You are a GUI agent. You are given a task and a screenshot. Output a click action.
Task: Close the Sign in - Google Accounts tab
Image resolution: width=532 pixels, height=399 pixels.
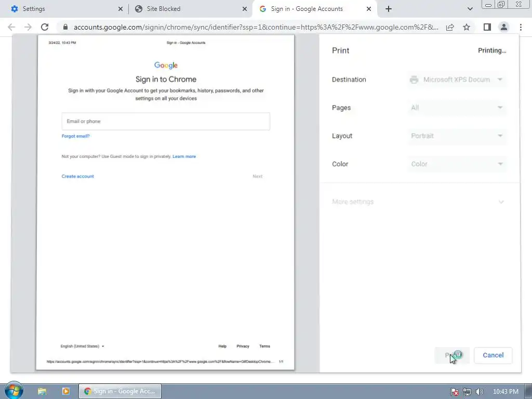click(x=369, y=9)
